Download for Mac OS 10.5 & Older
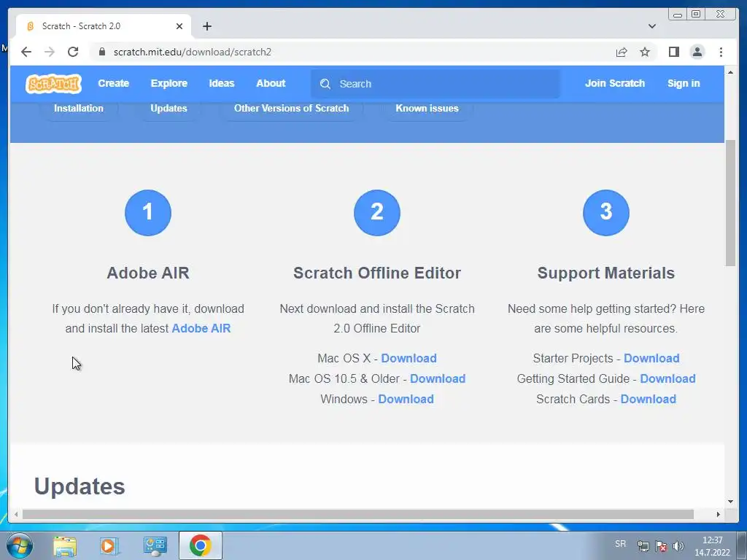Viewport: 747px width, 560px height. point(438,378)
